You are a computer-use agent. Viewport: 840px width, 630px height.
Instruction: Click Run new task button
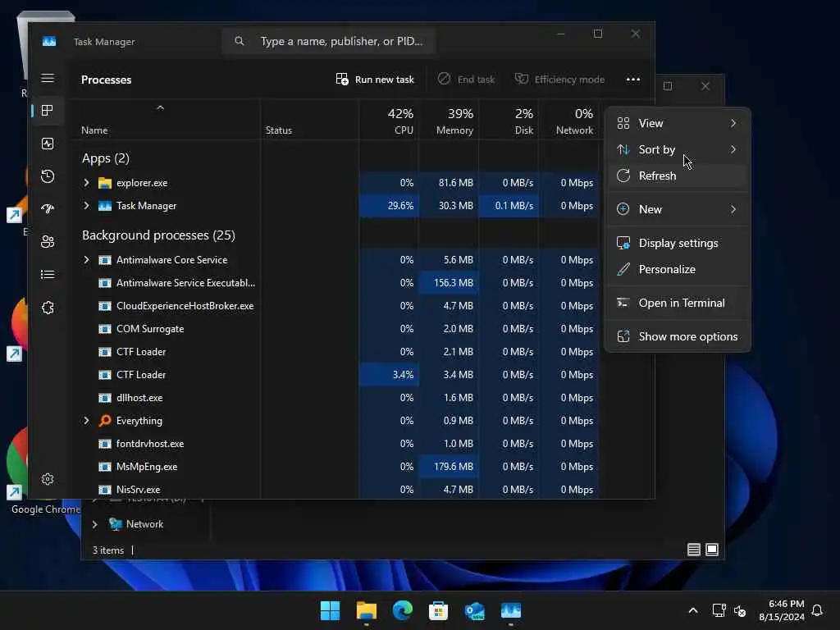375,80
